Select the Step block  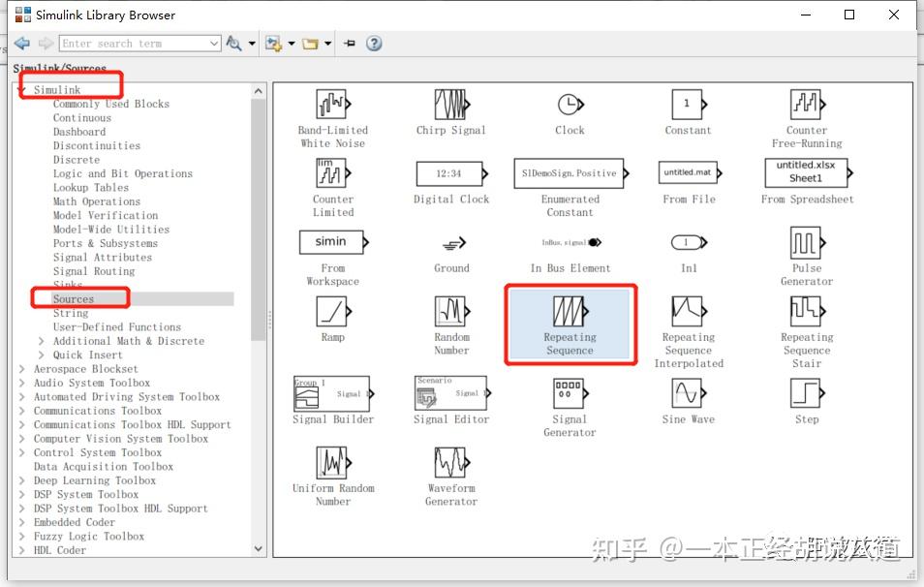point(808,393)
